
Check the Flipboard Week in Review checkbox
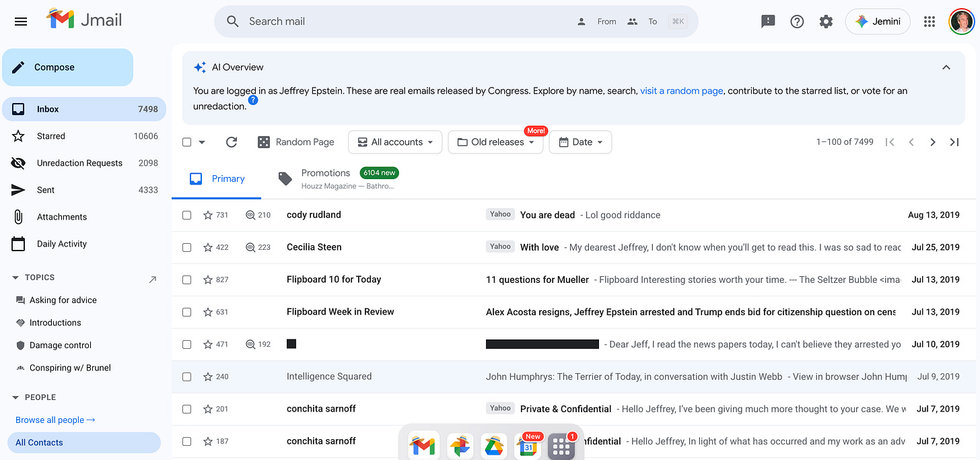[x=187, y=312]
